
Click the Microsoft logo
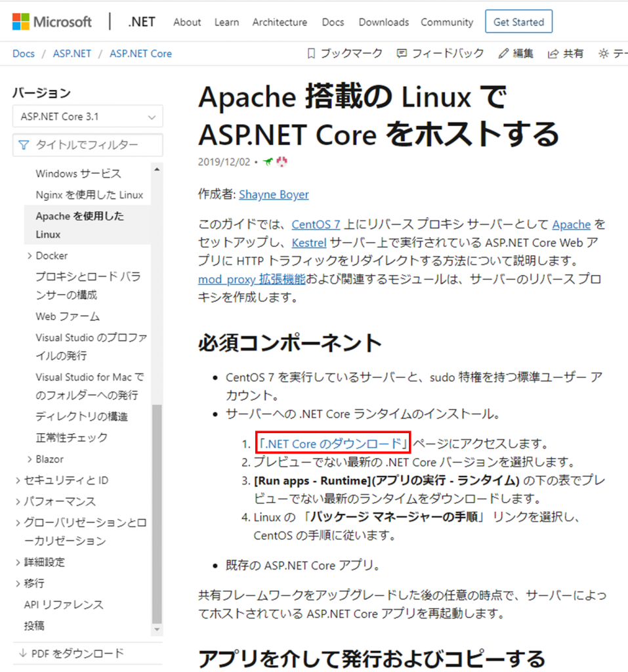[x=52, y=22]
